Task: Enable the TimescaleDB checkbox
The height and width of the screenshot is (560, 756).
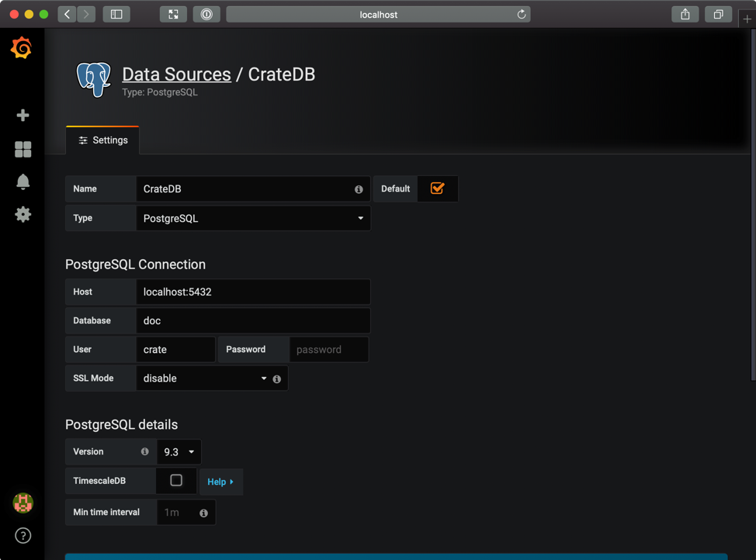Action: tap(176, 481)
